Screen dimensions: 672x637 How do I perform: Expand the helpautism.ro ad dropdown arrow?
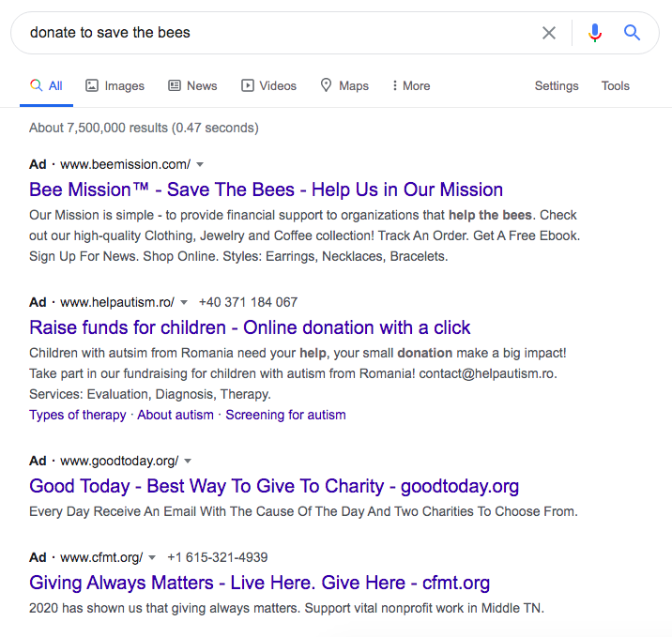coord(184,302)
